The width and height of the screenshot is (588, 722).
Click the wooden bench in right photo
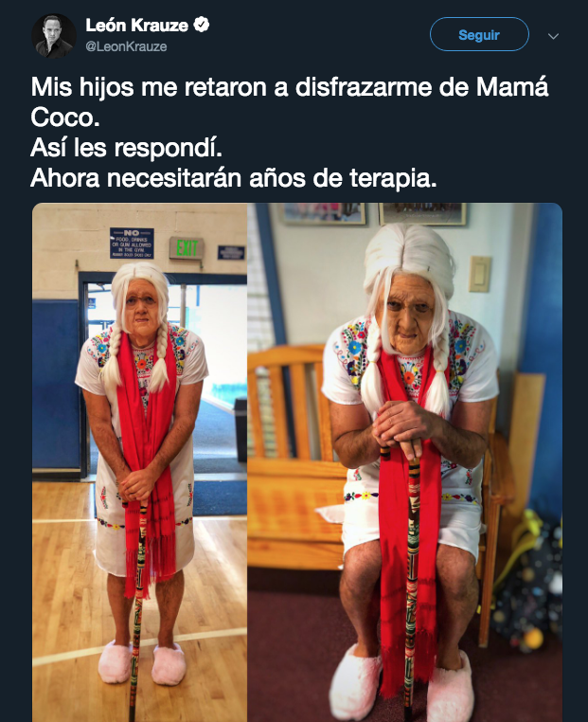(x=294, y=456)
